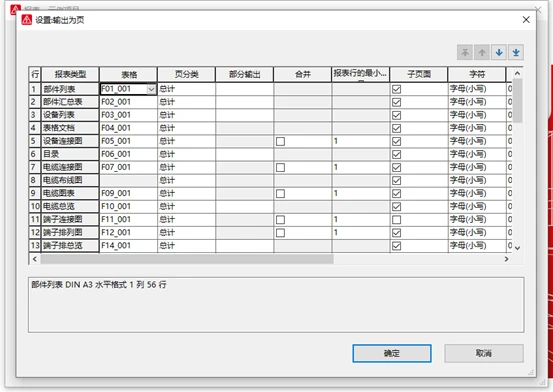Viewport: 553px width, 392px height.
Task: Click the vertical scrollbar thumb
Action: click(x=517, y=101)
